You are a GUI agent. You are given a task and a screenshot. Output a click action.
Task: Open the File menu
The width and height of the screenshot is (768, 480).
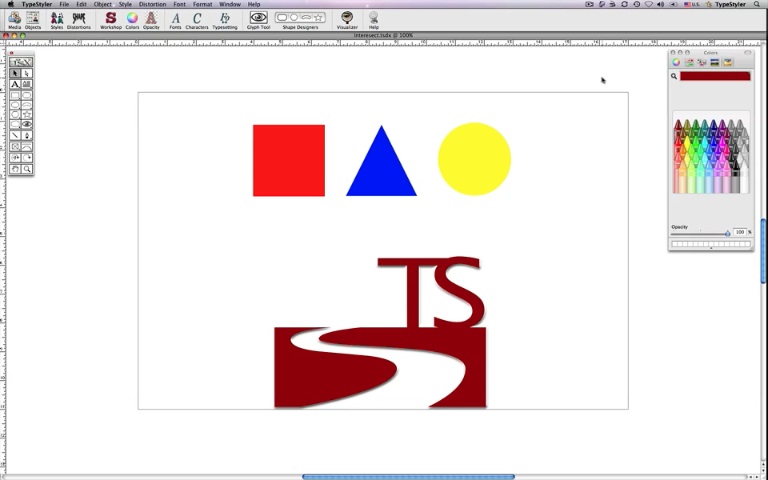64,4
